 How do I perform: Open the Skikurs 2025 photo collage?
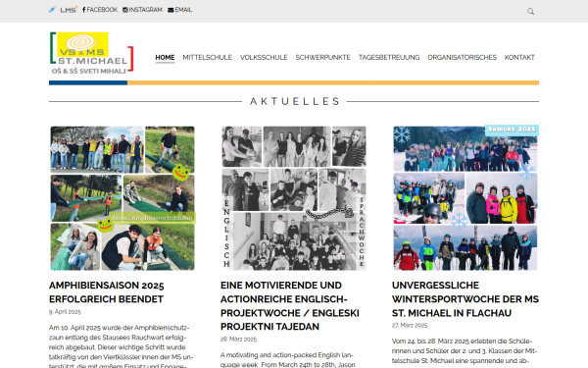[x=465, y=198]
